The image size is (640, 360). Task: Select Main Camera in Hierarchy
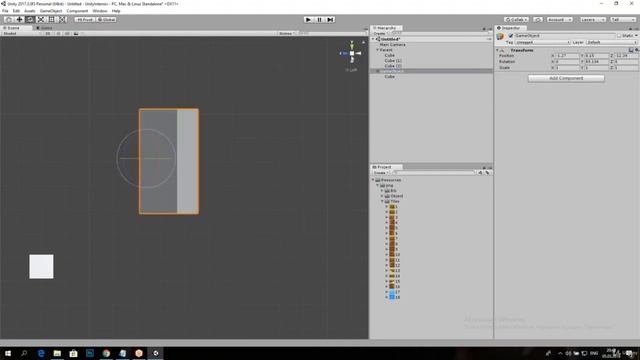point(393,44)
